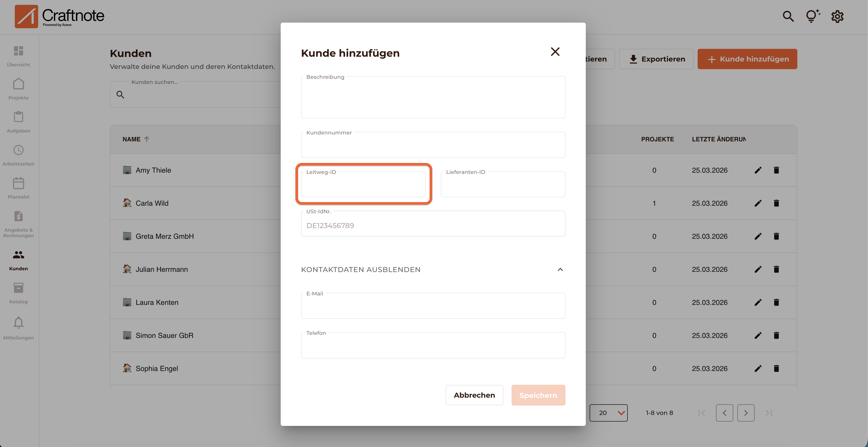Open Mitteilungen bell in sidebar

19,328
